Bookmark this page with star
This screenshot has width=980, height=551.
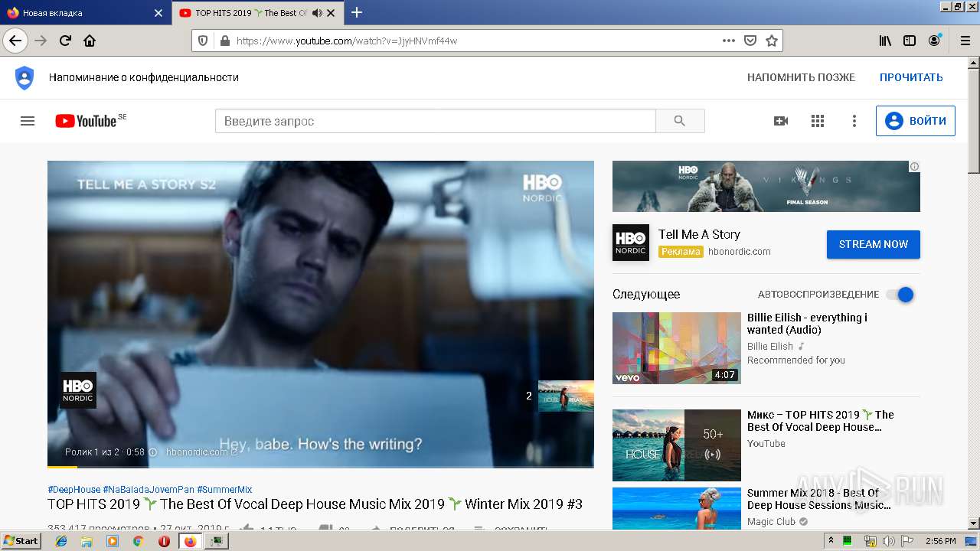pos(772,41)
